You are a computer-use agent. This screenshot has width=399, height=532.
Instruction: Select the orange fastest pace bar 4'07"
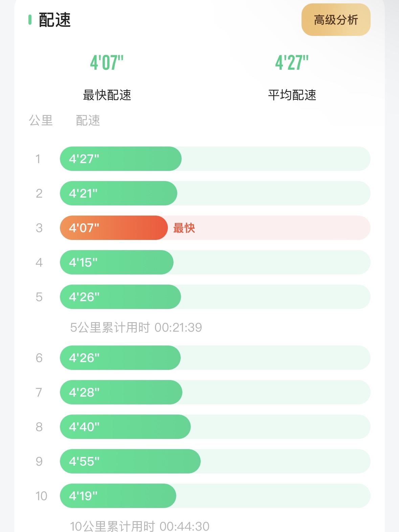click(x=114, y=228)
